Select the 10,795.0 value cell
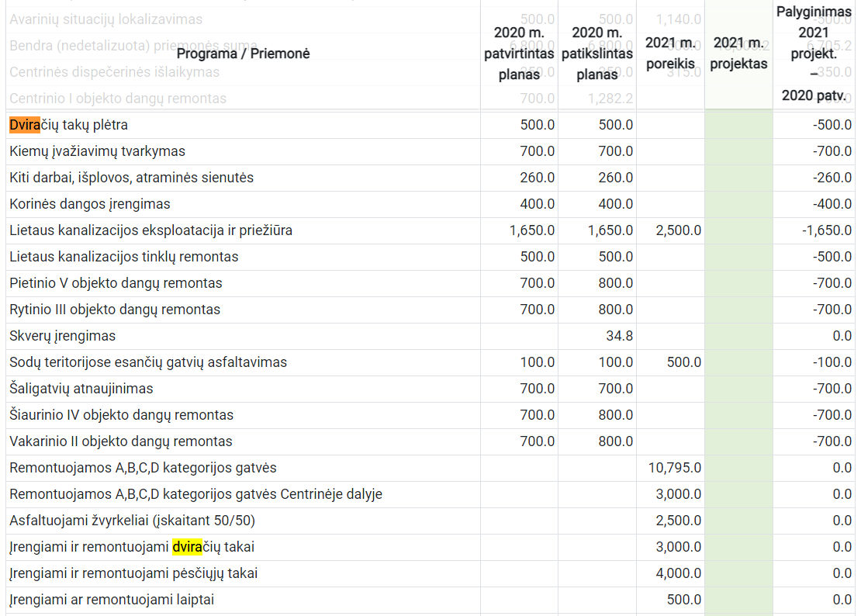861x616 pixels. (x=674, y=468)
